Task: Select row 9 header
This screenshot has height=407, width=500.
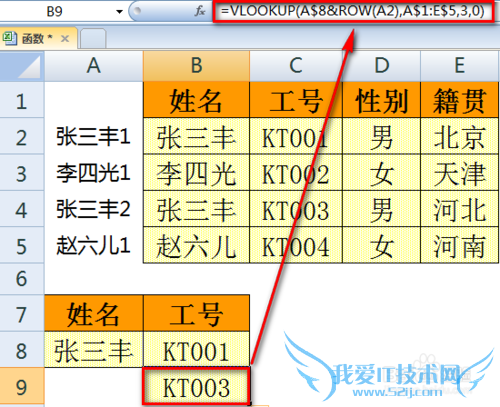Action: [x=22, y=386]
